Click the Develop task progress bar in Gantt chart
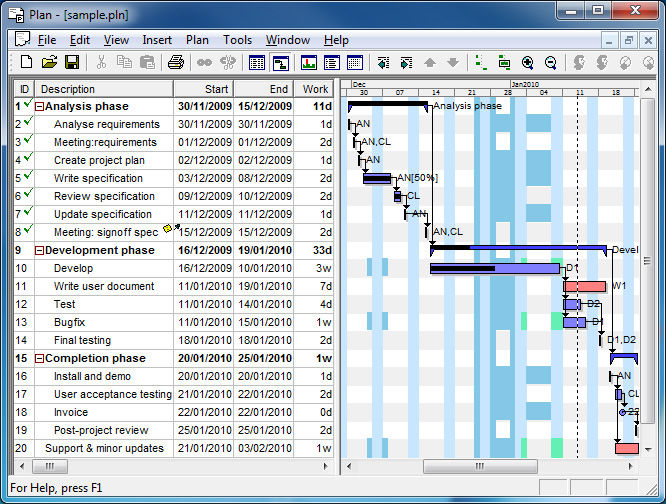The image size is (666, 504). [x=495, y=268]
